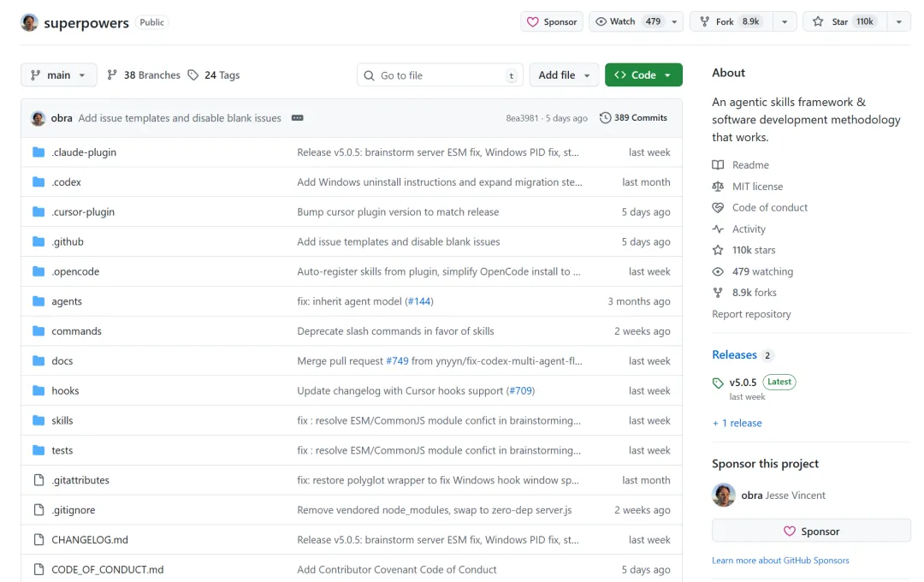Click the Activity pulse icon

coord(718,229)
